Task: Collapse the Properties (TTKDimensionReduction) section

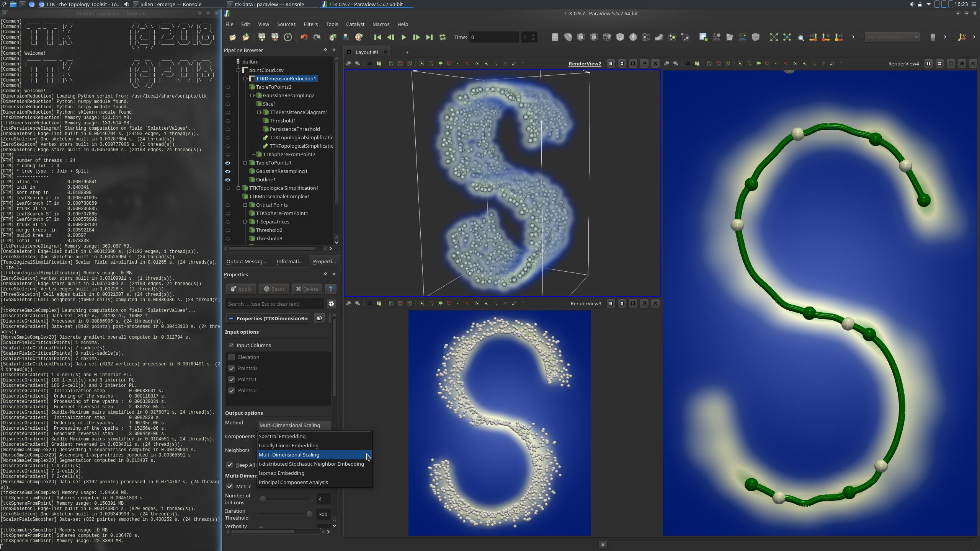Action: 231,318
